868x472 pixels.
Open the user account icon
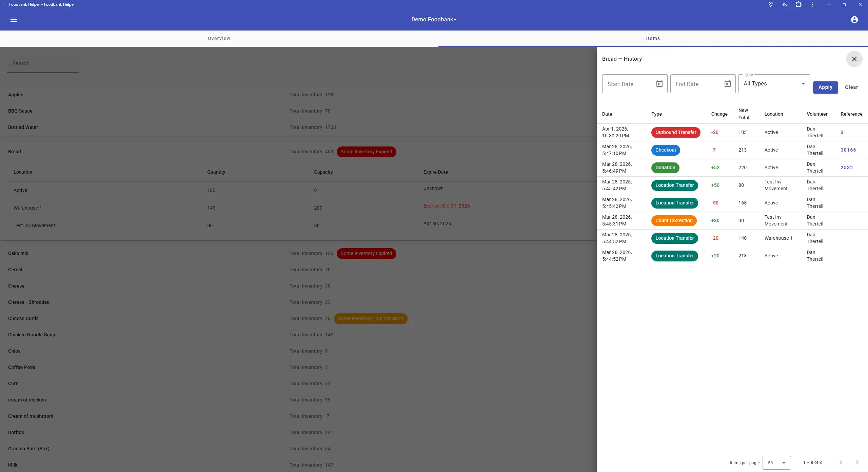click(x=854, y=19)
